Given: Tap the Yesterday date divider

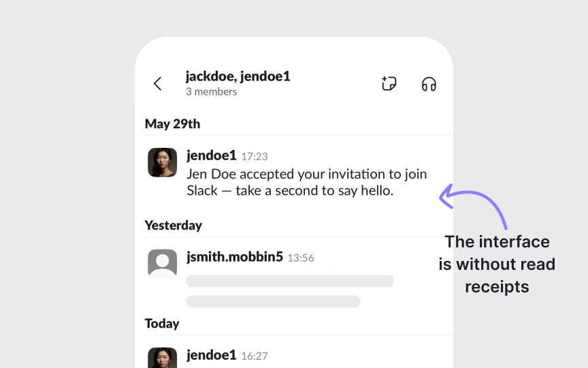Looking at the screenshot, I should pos(174,226).
